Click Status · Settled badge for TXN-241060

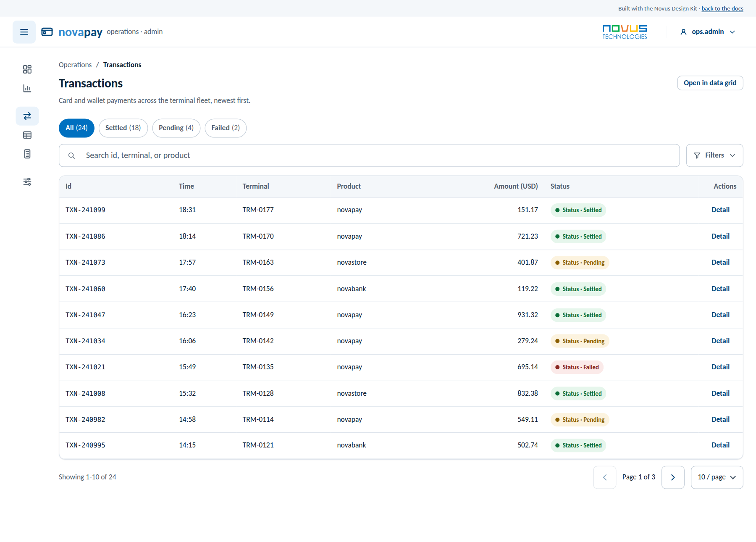click(x=578, y=289)
